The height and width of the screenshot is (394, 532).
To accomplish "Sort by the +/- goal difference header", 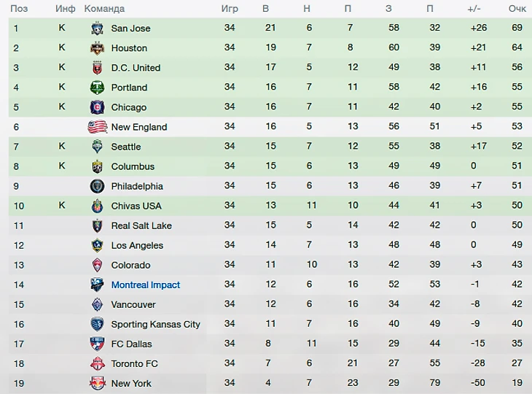I will pos(474,9).
